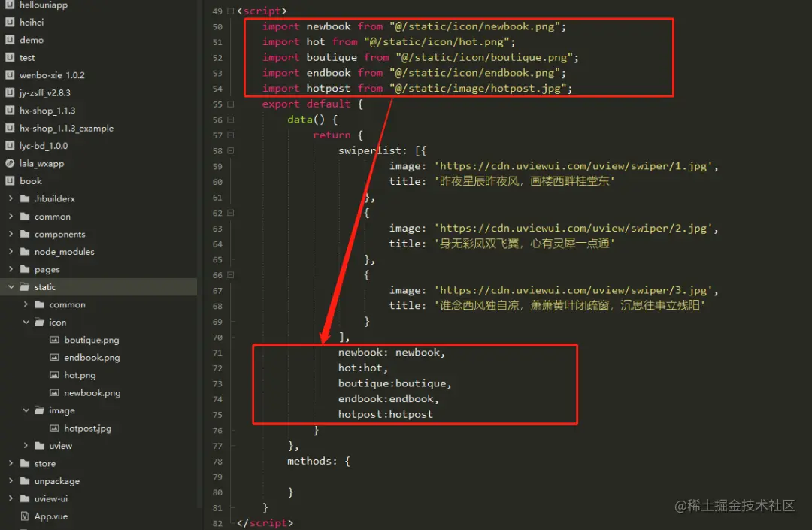
Task: Expand the components folder
Action: point(11,234)
